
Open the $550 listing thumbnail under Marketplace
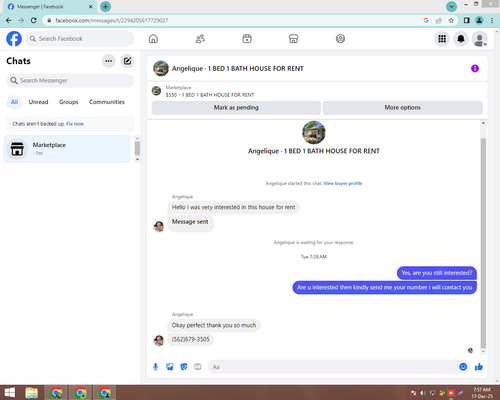(x=156, y=91)
